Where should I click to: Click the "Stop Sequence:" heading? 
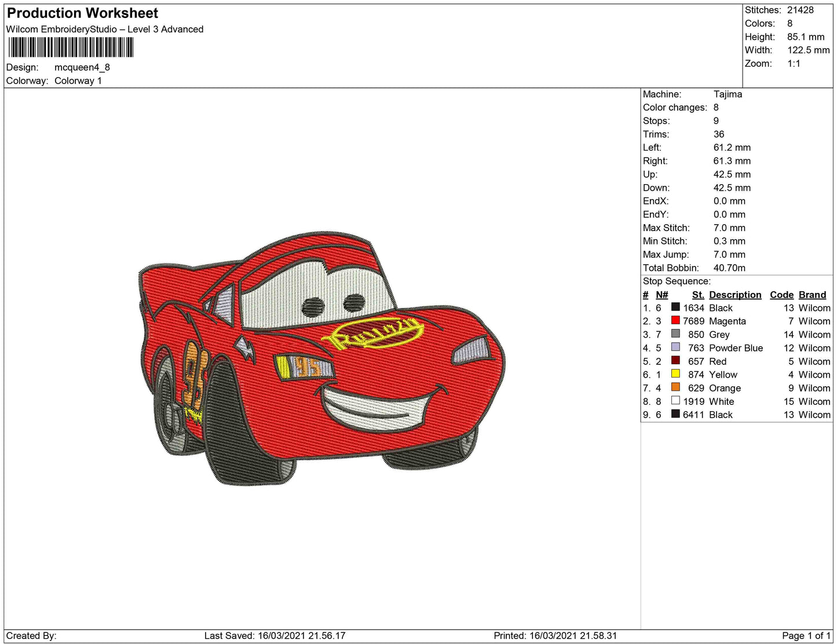click(x=677, y=281)
